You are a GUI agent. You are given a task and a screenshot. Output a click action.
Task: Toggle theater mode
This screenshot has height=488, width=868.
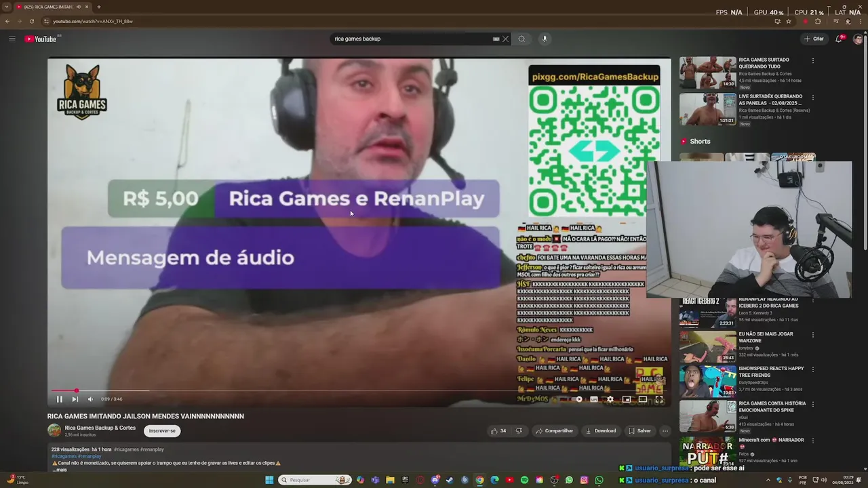click(x=643, y=399)
